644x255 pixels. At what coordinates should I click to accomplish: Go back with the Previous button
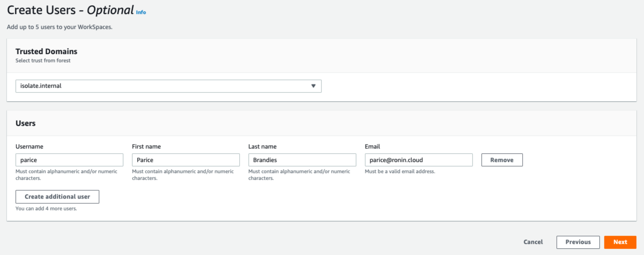click(578, 242)
